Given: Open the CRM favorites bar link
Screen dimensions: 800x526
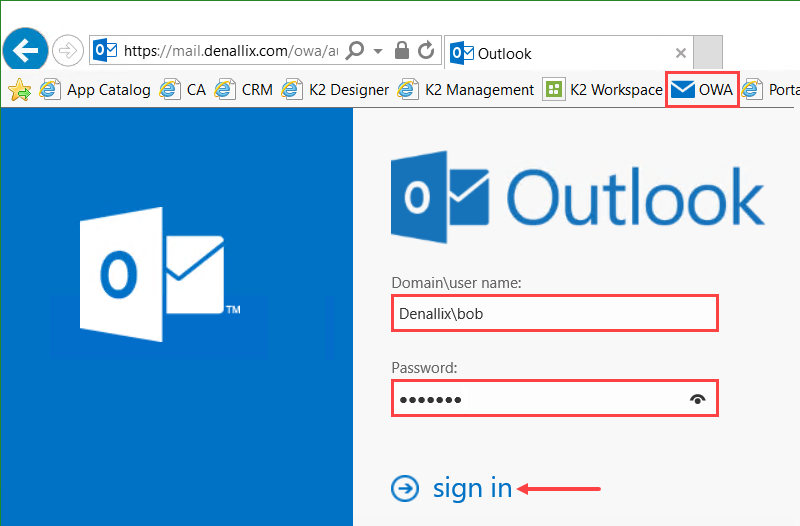Looking at the screenshot, I should click(243, 90).
